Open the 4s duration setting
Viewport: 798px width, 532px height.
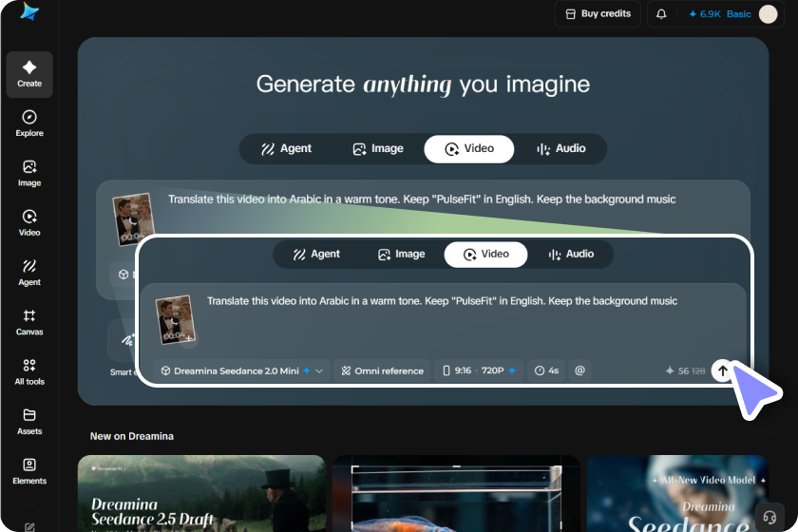(546, 370)
